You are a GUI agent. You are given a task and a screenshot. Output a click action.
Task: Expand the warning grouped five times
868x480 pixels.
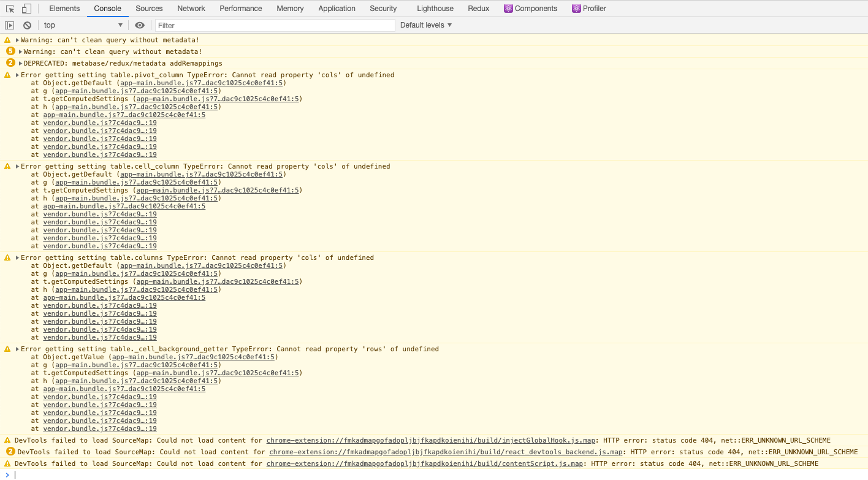[x=21, y=51]
